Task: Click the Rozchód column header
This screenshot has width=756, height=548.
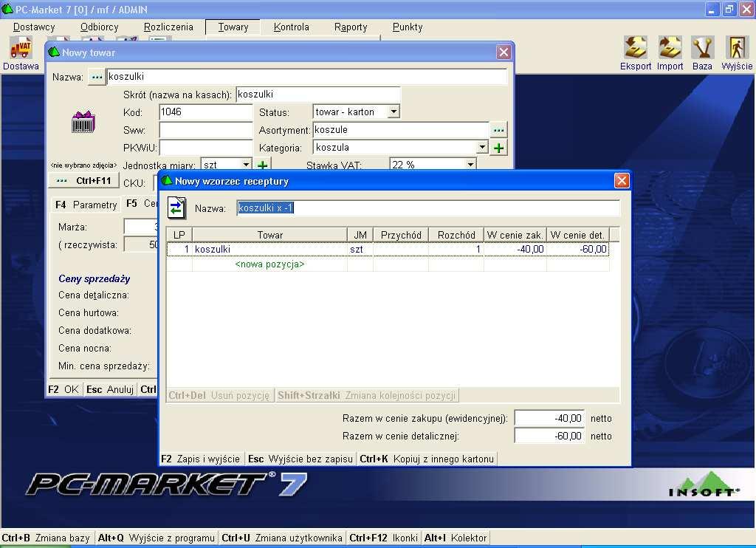Action: click(x=456, y=235)
